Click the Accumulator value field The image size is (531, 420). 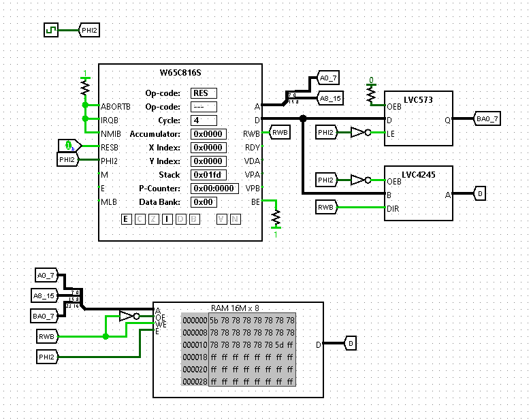208,134
